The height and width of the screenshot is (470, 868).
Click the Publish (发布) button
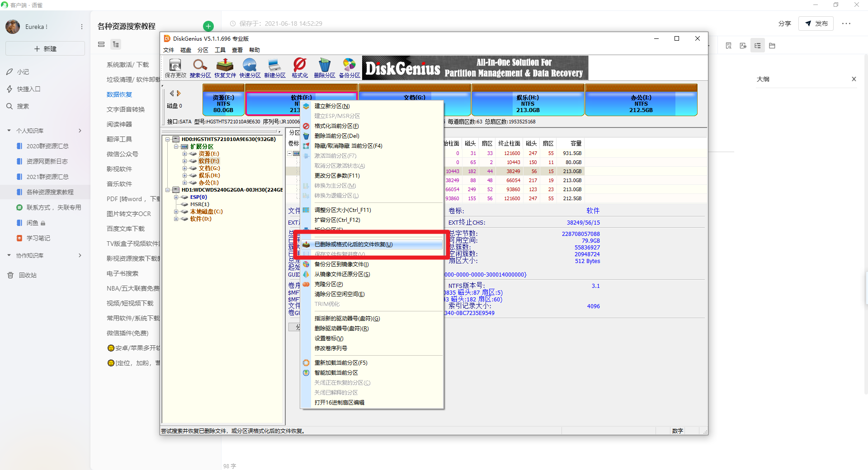click(x=816, y=23)
